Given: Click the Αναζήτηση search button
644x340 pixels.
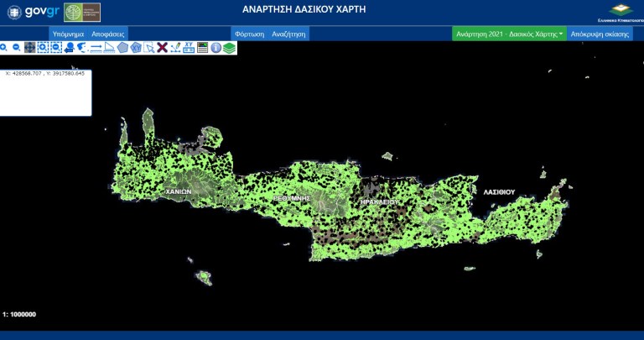Looking at the screenshot, I should [288, 34].
